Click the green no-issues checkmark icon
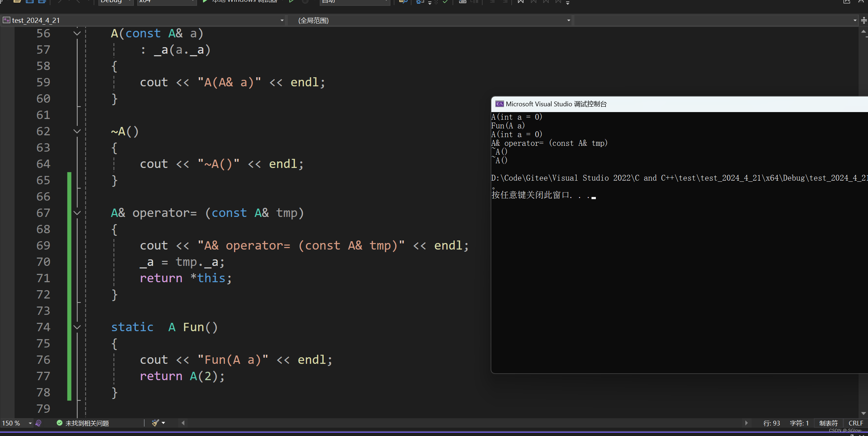 [x=59, y=423]
